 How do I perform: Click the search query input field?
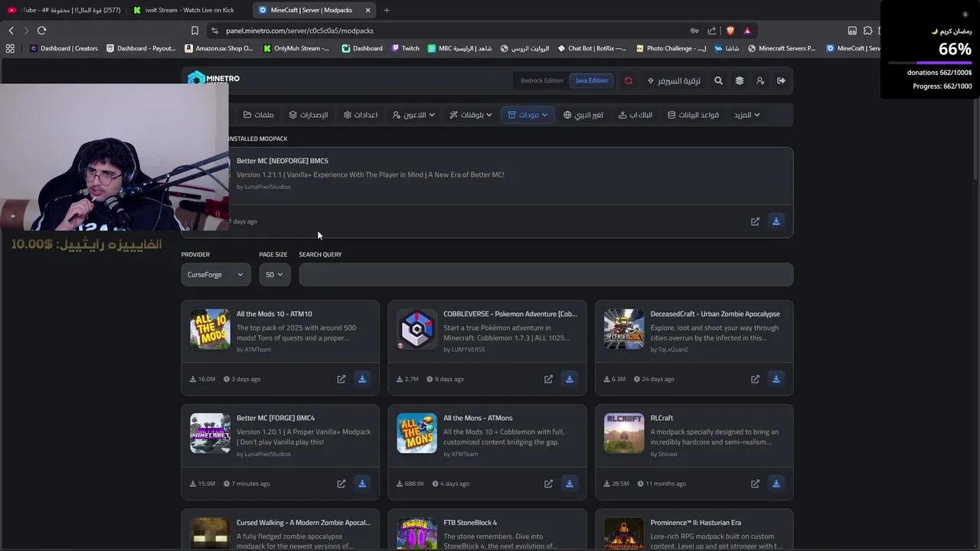point(546,275)
